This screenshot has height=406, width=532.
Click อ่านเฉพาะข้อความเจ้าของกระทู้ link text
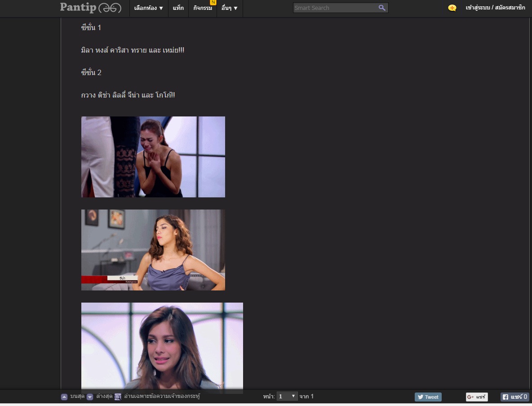pos(162,396)
